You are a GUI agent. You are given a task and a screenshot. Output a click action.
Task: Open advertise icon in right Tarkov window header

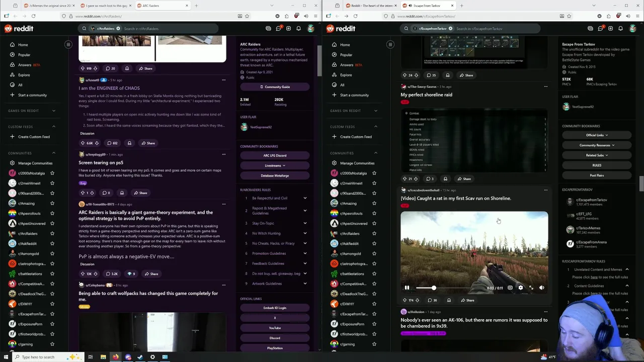(x=590, y=29)
